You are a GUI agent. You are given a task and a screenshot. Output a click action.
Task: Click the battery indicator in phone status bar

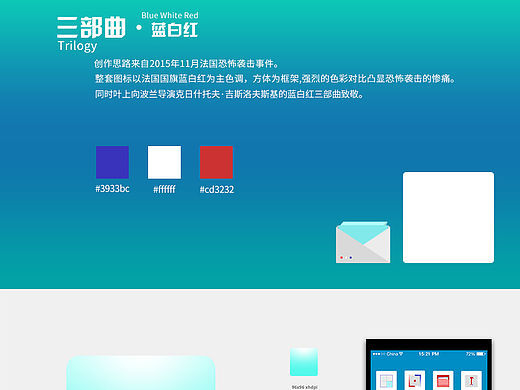click(481, 354)
